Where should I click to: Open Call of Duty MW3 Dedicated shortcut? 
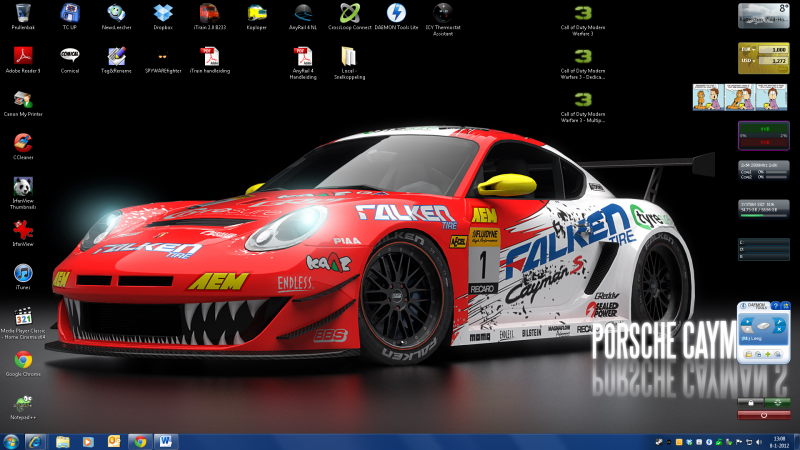pyautogui.click(x=583, y=63)
